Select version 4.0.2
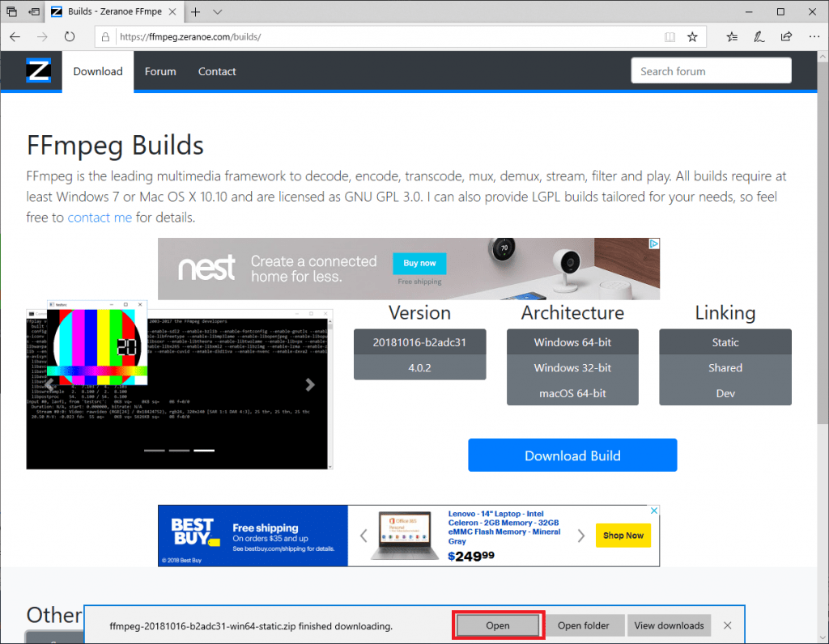Viewport: 829px width, 644px height. coord(420,367)
